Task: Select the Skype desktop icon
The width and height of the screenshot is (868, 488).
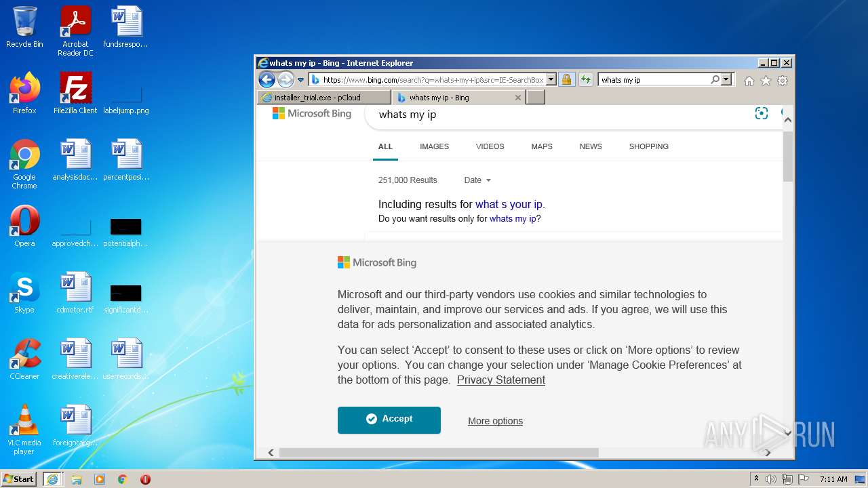Action: point(24,293)
